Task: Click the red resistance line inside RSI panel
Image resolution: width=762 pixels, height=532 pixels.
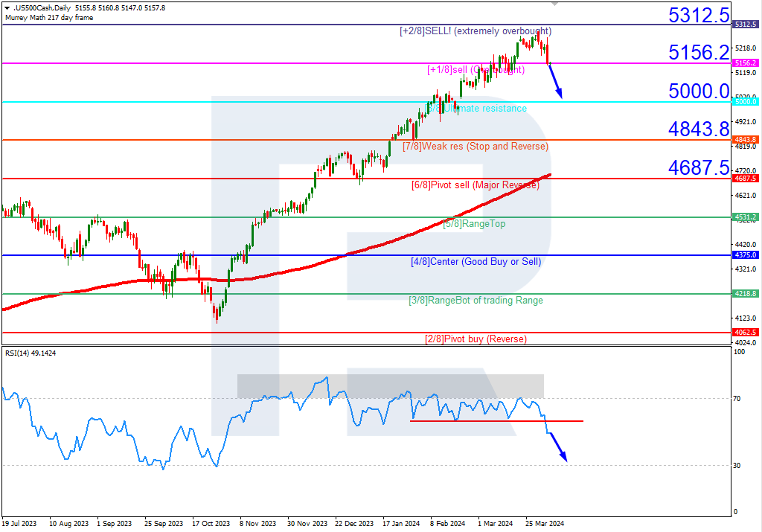Action: click(495, 422)
